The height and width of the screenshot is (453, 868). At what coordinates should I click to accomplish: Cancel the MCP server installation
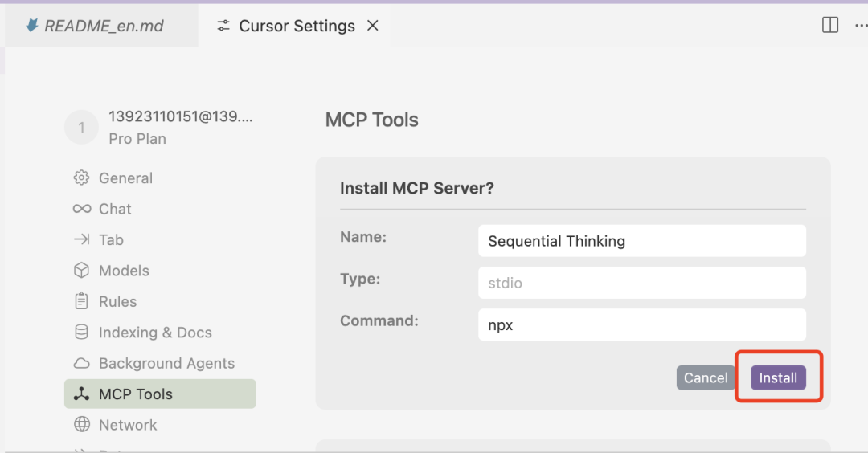tap(706, 377)
